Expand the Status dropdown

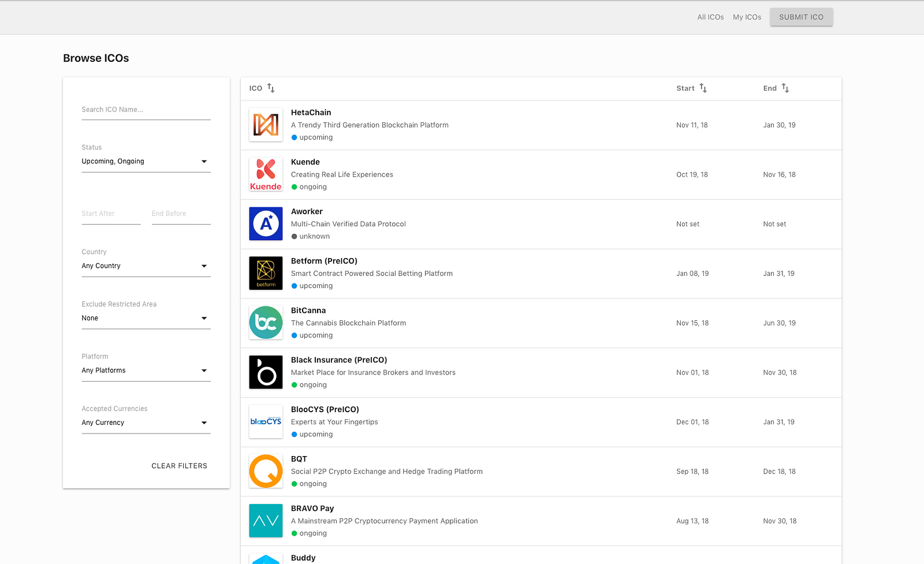(x=146, y=162)
